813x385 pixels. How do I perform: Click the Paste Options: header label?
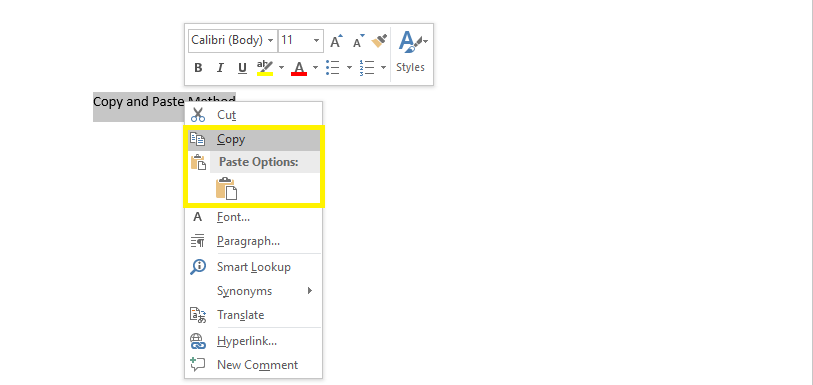[259, 162]
